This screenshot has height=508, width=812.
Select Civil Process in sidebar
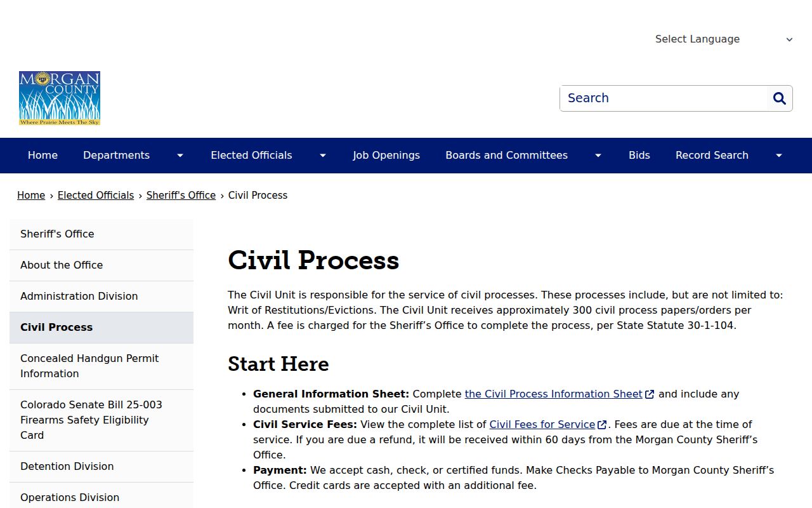[101, 328]
